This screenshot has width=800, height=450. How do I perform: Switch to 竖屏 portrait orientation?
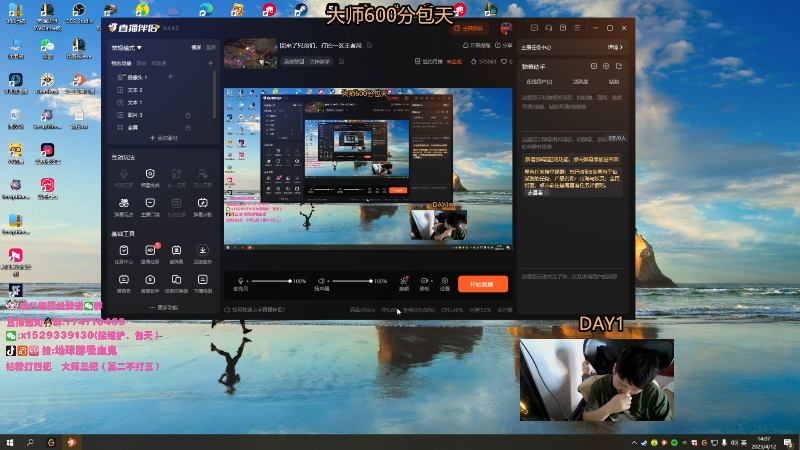click(x=211, y=47)
